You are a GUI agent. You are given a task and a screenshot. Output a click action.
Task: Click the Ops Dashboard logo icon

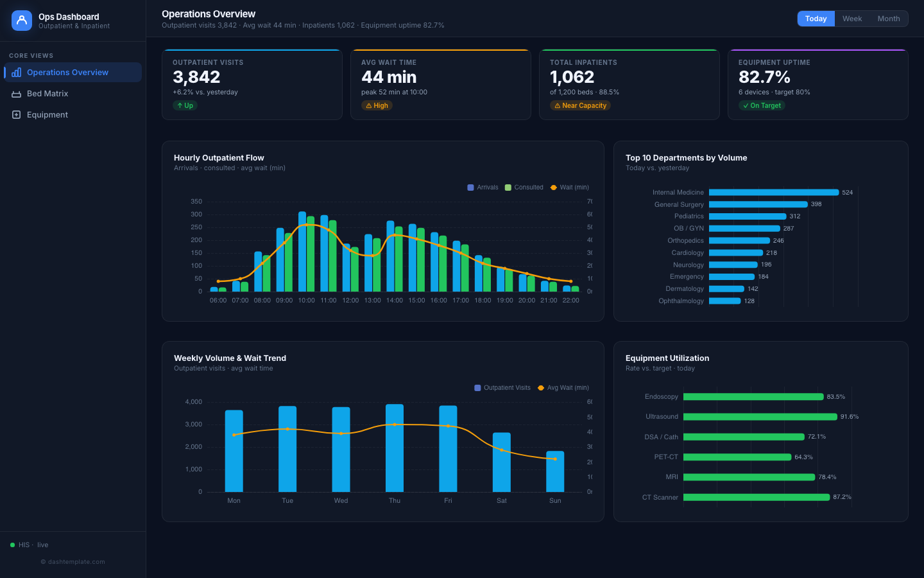(x=21, y=21)
